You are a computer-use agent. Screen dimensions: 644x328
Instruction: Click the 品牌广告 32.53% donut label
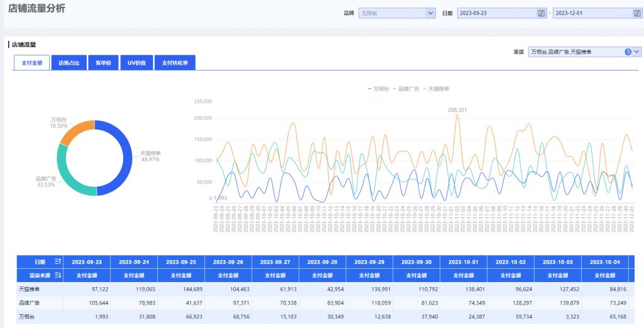46,182
